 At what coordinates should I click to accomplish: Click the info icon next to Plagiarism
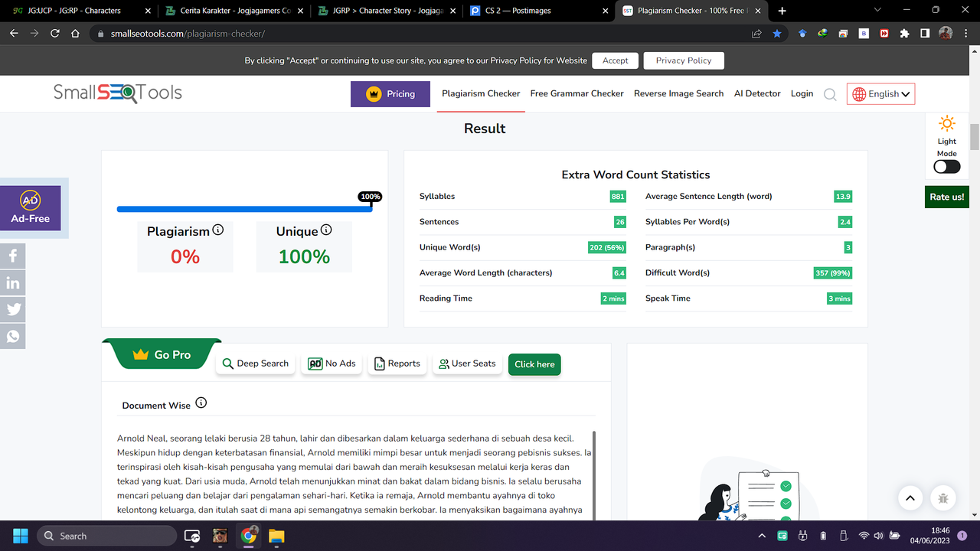218,230
